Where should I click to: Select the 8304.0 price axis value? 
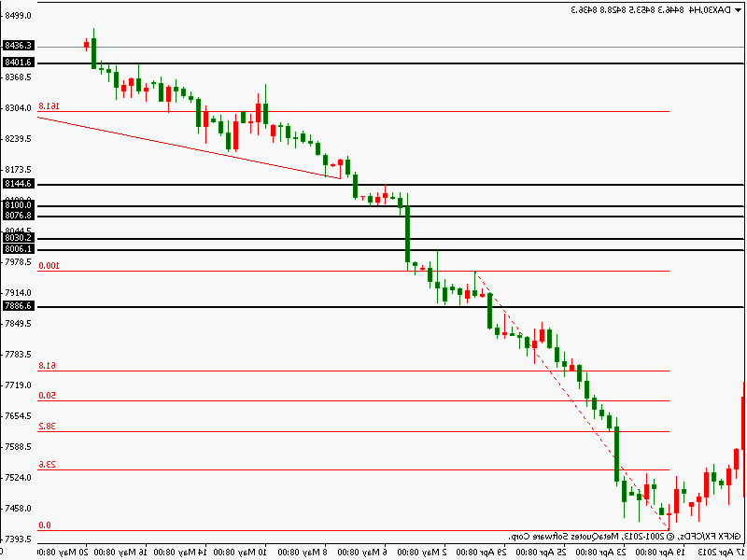point(18,108)
